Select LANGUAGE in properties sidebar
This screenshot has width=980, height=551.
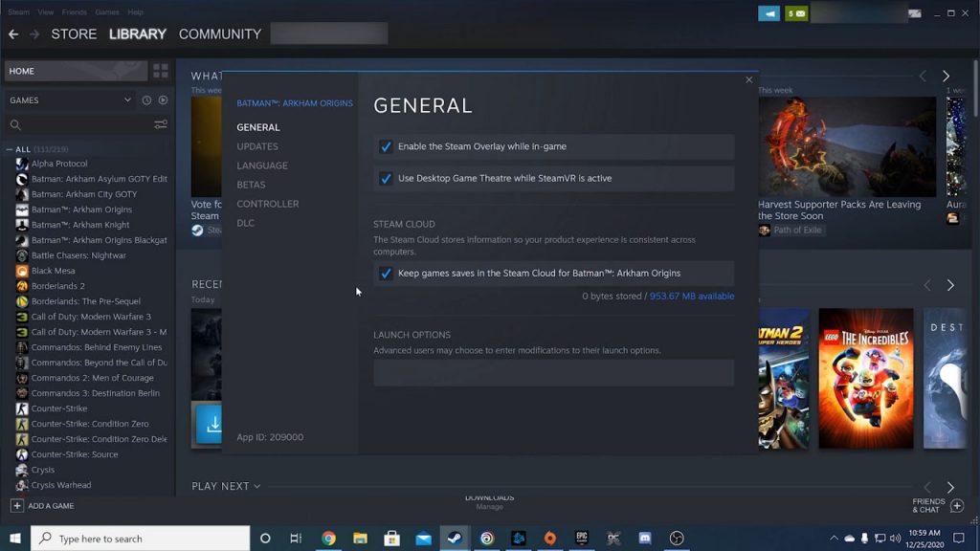[x=262, y=165]
